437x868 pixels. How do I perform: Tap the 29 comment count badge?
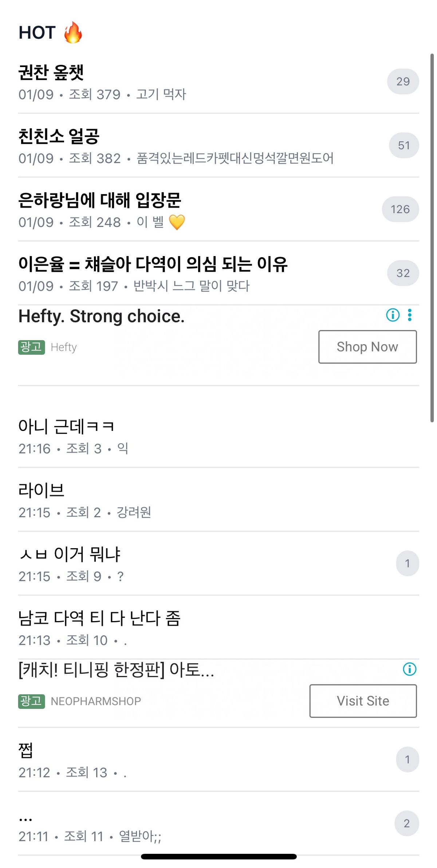[403, 82]
